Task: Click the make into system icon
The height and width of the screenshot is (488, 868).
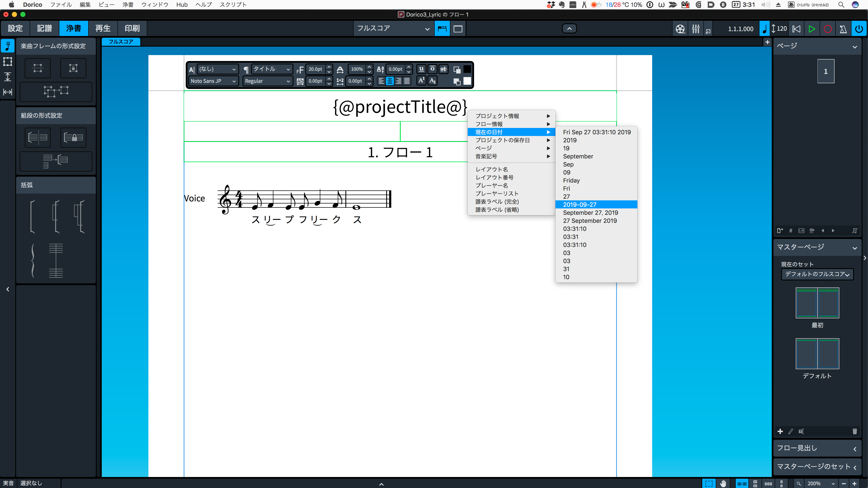Action: click(56, 161)
